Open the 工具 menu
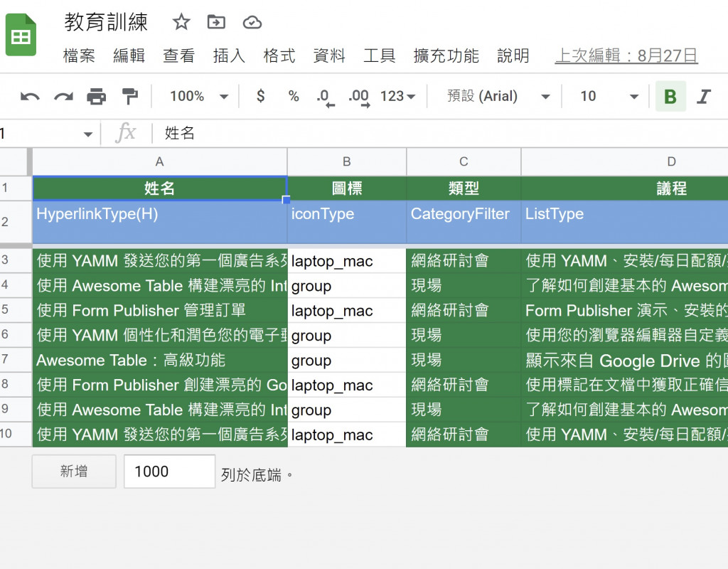Screen dimensions: 728x569 [380, 55]
